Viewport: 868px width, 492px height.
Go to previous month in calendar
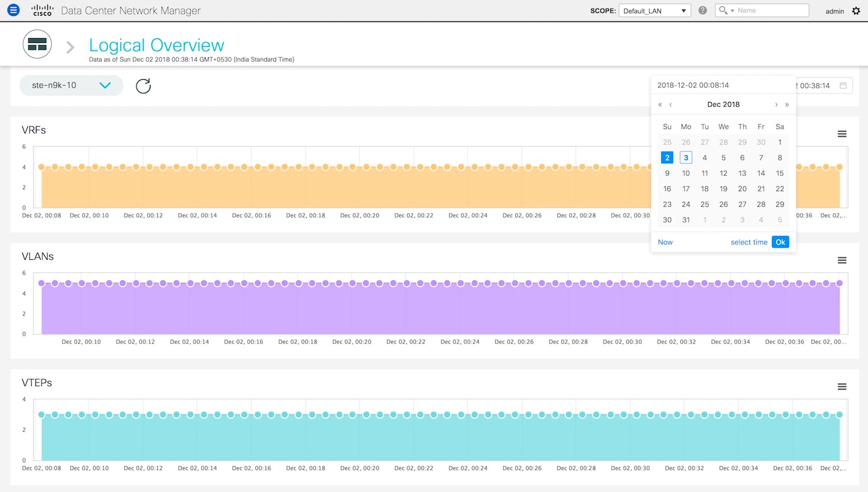click(x=671, y=105)
